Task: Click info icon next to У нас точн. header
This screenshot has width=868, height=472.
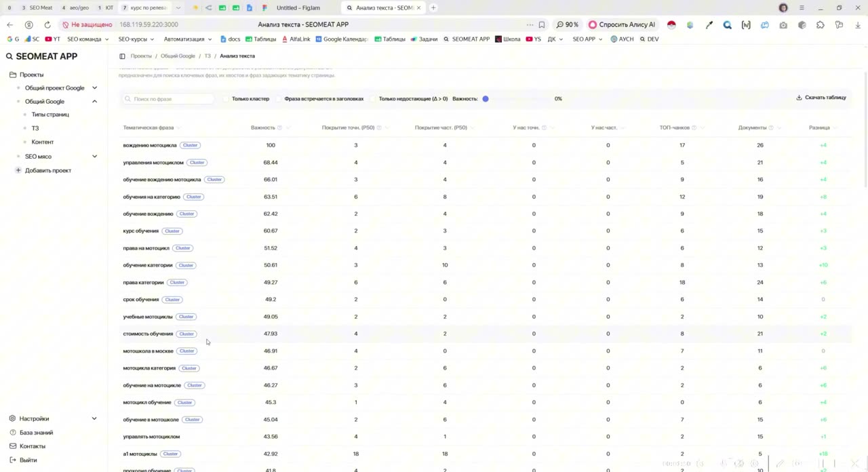Action: [544, 127]
